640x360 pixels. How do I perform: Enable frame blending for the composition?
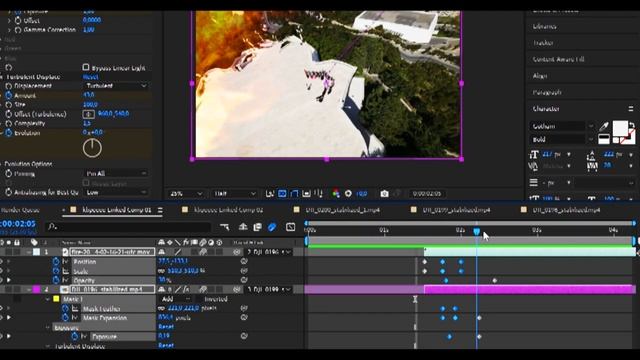coord(257,227)
